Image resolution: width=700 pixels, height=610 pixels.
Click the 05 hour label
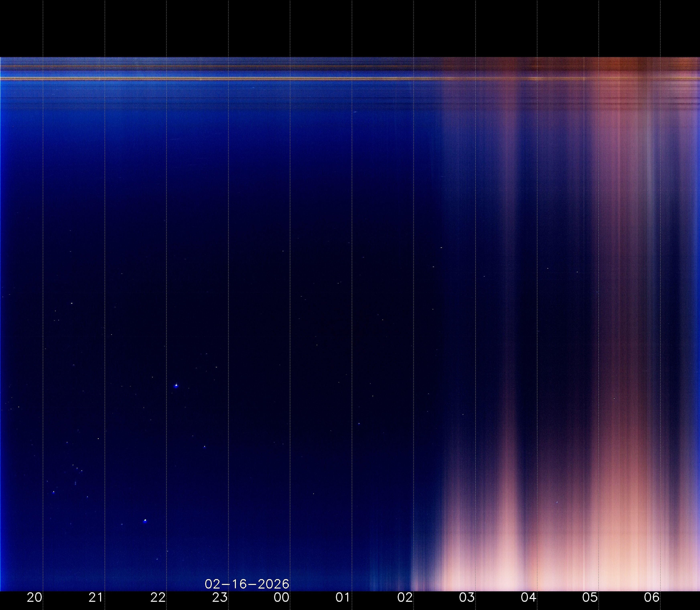click(x=590, y=597)
